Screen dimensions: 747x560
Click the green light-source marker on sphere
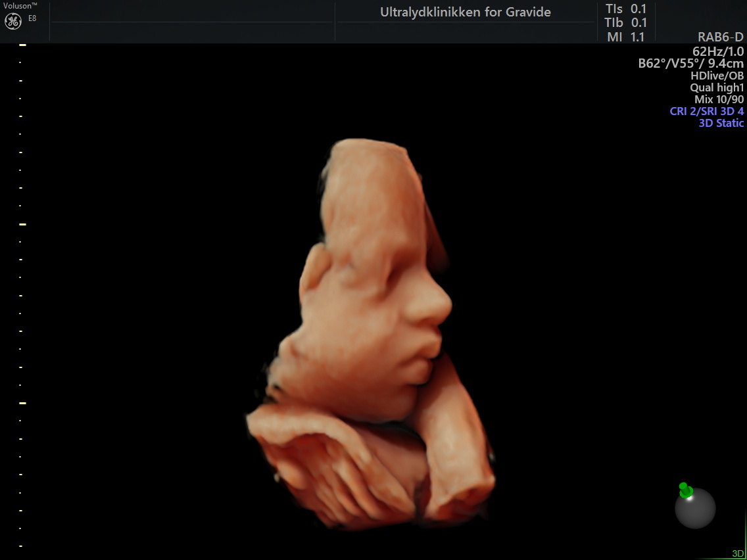tap(685, 490)
